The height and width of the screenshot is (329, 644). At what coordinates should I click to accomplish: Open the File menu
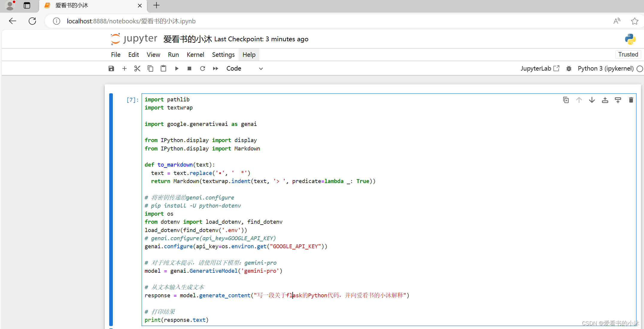[116, 55]
